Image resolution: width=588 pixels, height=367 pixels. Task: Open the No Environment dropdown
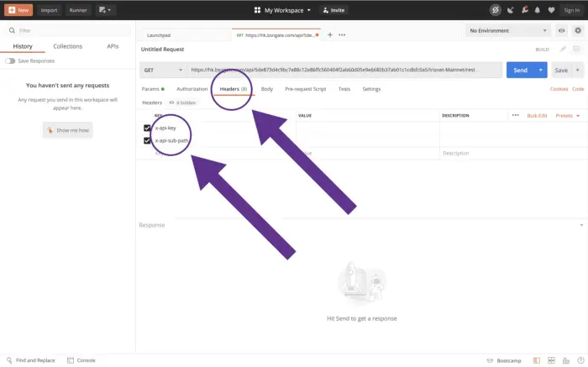(507, 30)
